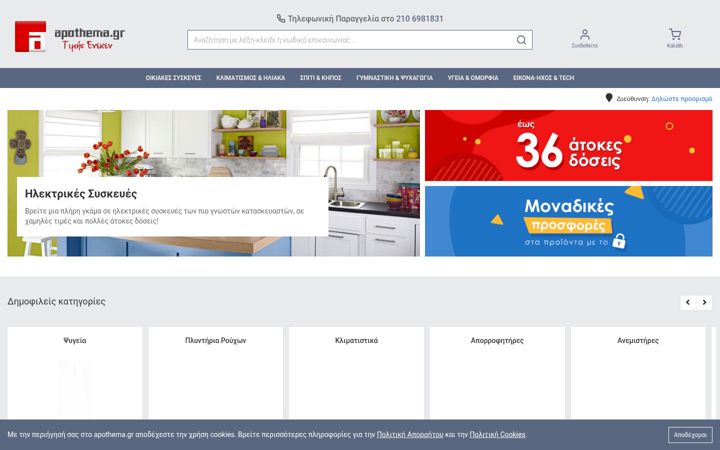Screen dimensions: 720x450
Task: Click the location pin icon next to Διεύθυνση
Action: coord(609,98)
